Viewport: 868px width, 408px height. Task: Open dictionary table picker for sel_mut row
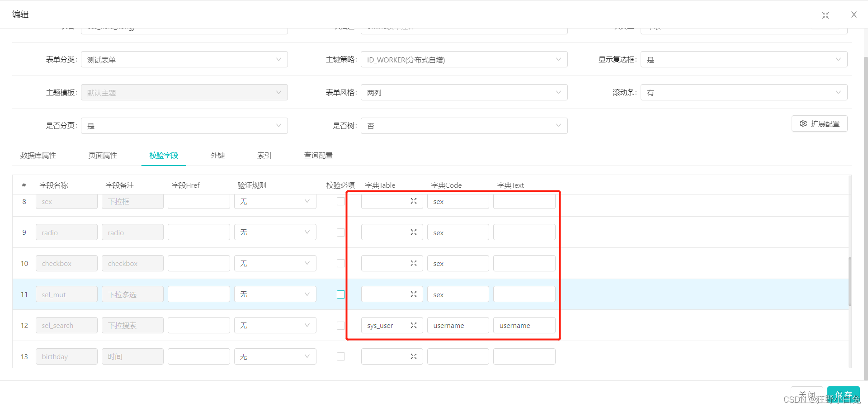[x=413, y=294]
